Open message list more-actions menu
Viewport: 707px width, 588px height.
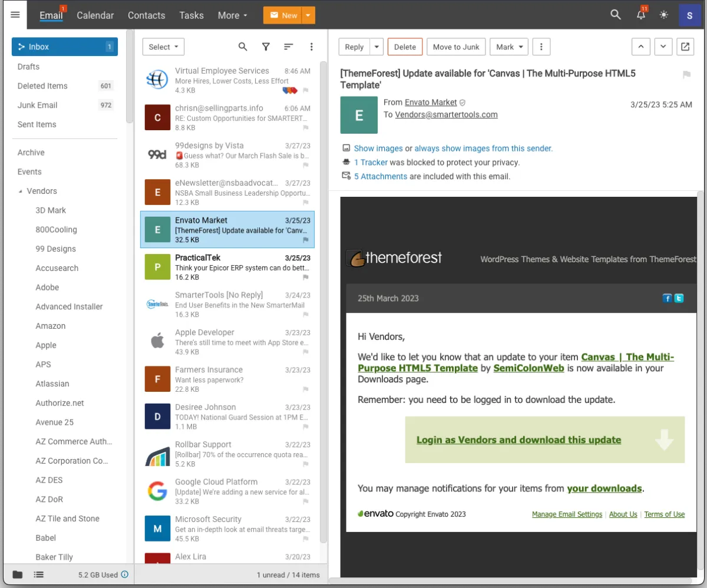pyautogui.click(x=312, y=47)
